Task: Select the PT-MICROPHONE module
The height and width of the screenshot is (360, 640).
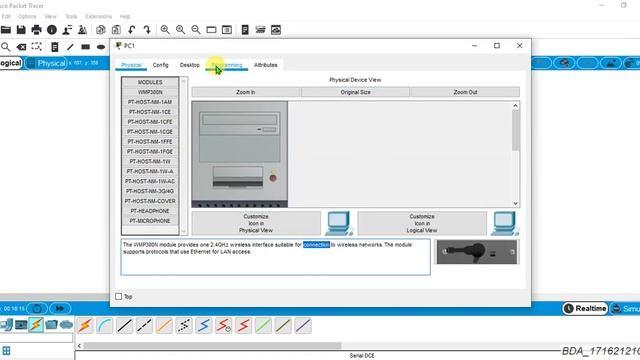Action: 150,221
